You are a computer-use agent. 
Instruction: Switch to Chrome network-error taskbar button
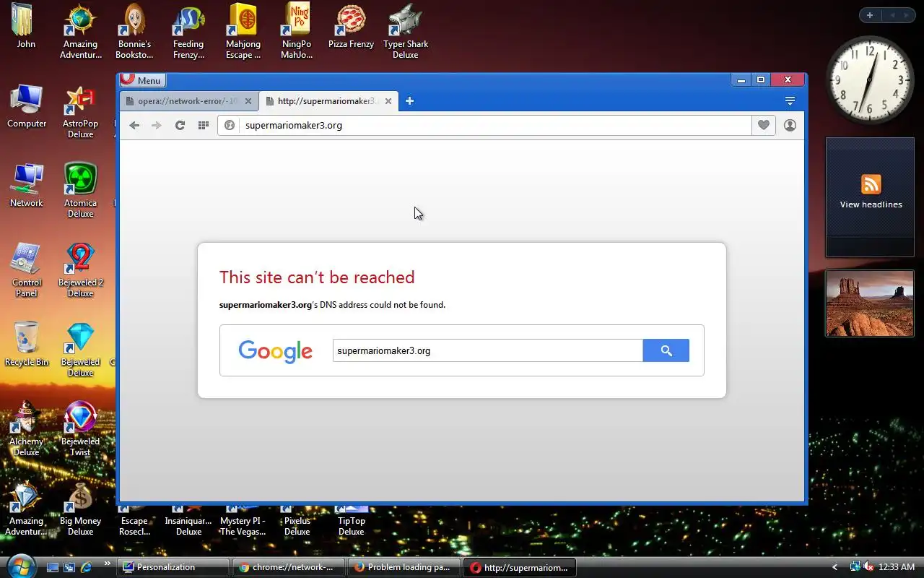click(x=289, y=567)
